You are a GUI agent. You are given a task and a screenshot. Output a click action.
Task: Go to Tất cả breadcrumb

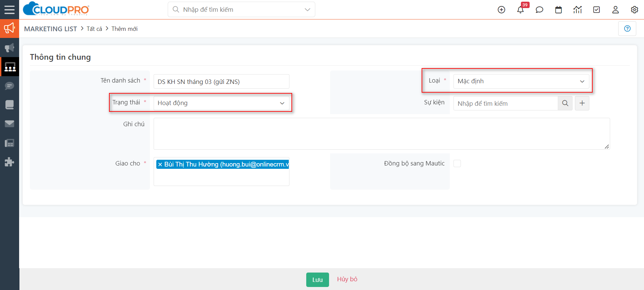pyautogui.click(x=94, y=29)
